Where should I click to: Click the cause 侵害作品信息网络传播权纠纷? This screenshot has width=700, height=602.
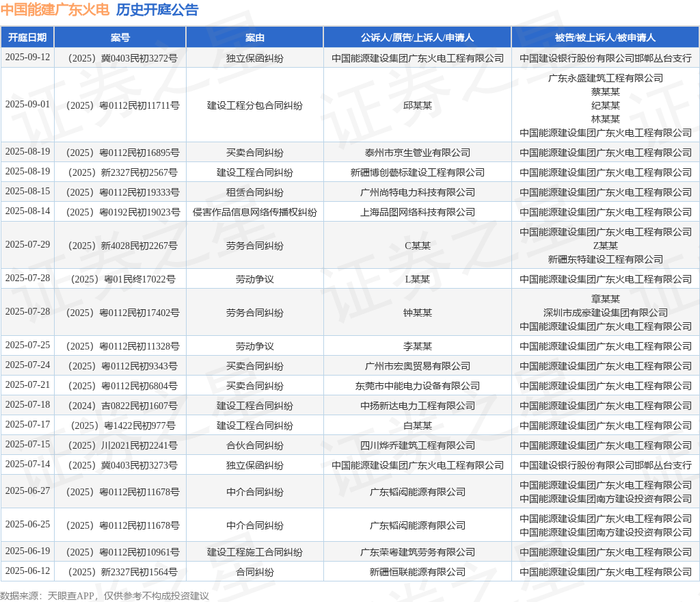(x=254, y=212)
